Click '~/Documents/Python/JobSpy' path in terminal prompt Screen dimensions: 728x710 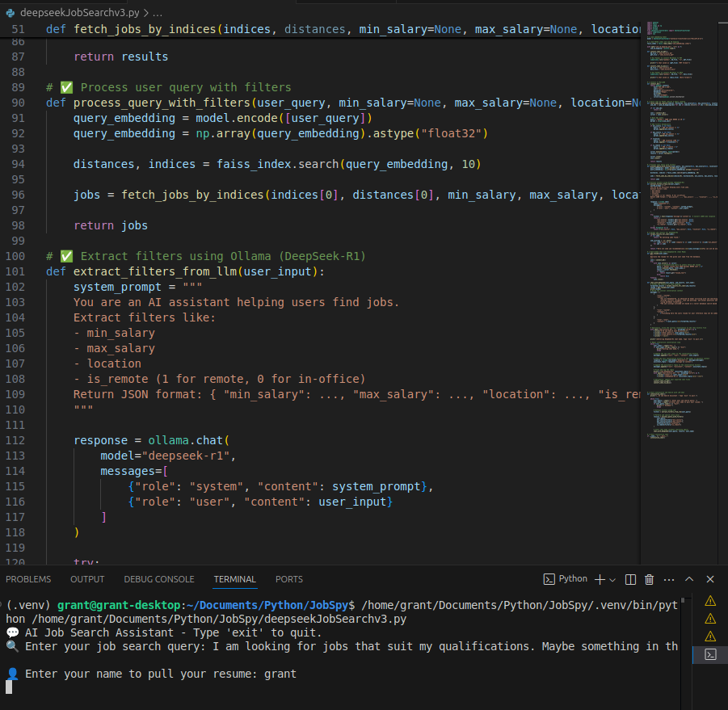[267, 605]
